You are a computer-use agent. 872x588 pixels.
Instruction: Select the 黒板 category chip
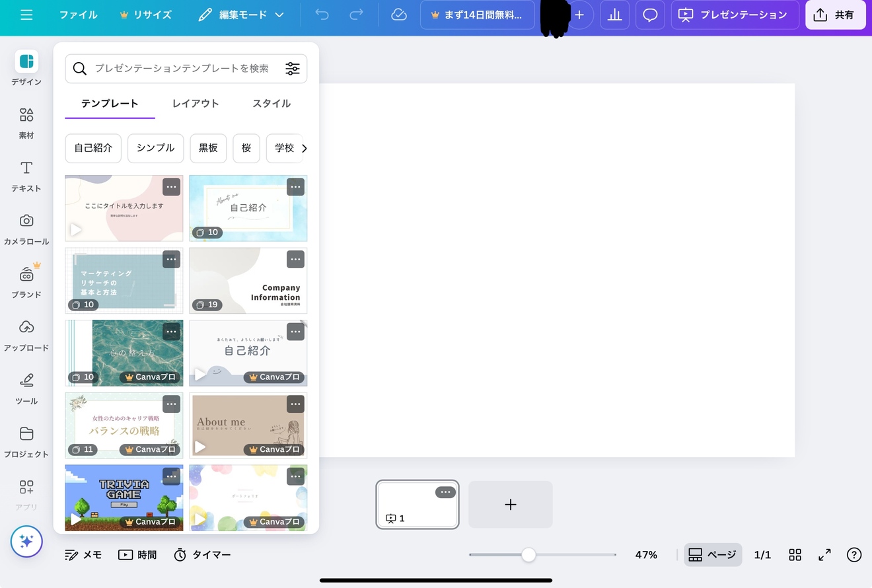(208, 148)
